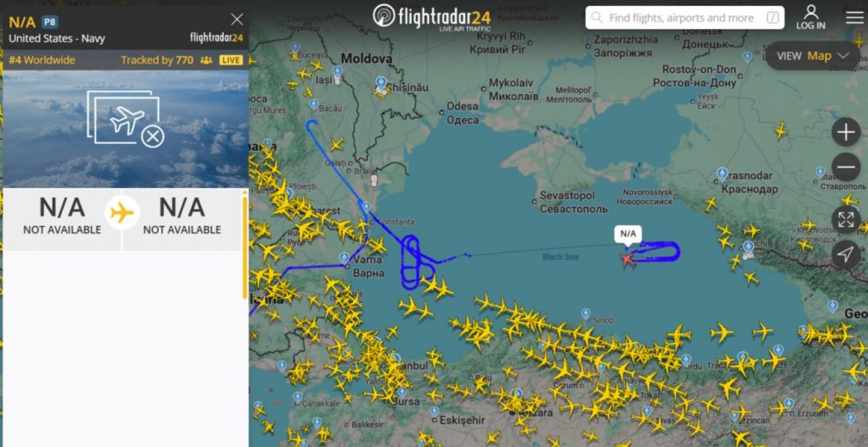Click the Flightradar24 logo in header
The image size is (868, 447).
click(x=432, y=16)
